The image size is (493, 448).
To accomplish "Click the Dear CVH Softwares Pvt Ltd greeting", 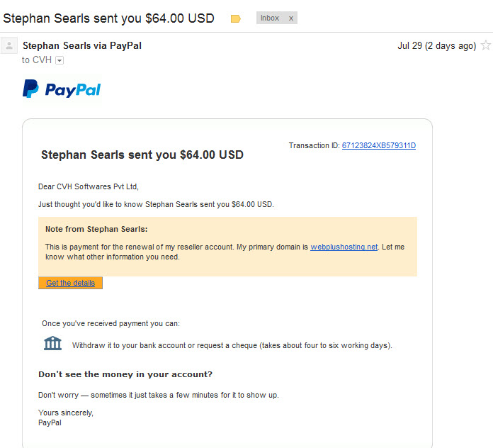I will (89, 186).
